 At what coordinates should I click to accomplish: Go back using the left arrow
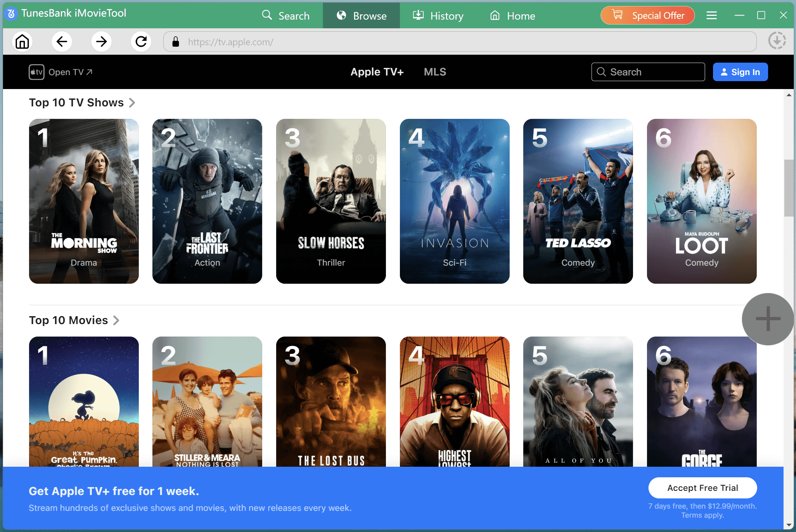(62, 42)
